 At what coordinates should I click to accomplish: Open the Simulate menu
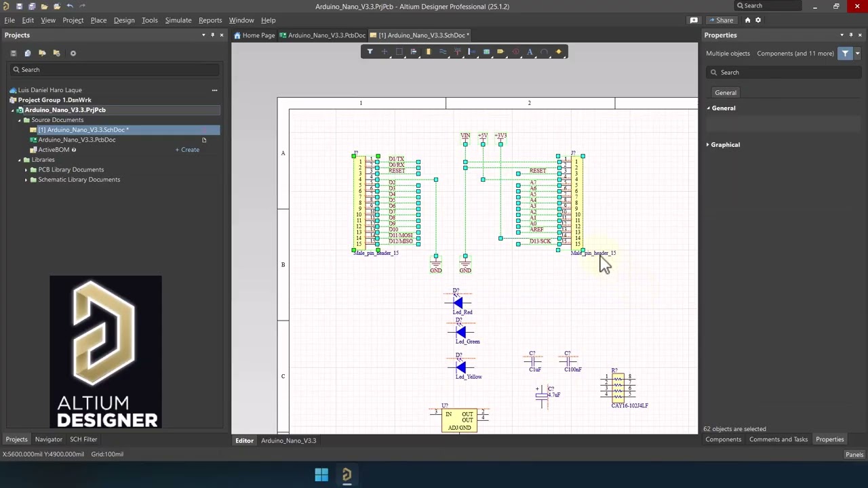point(178,20)
